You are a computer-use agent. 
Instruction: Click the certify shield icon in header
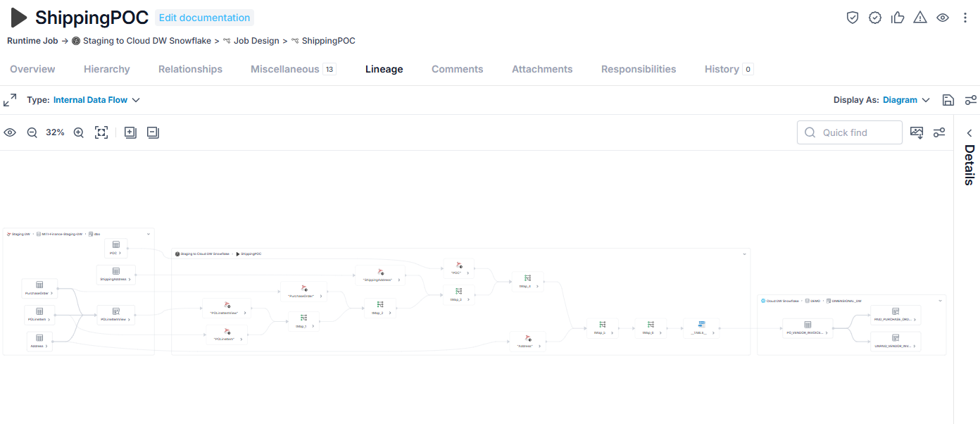(x=853, y=18)
